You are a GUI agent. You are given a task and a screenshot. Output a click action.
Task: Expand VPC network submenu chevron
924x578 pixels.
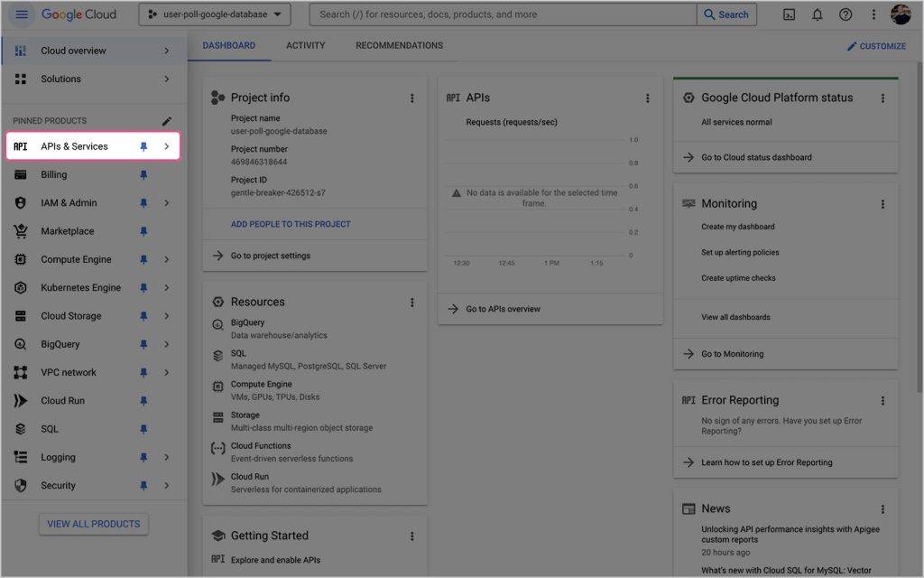[167, 373]
